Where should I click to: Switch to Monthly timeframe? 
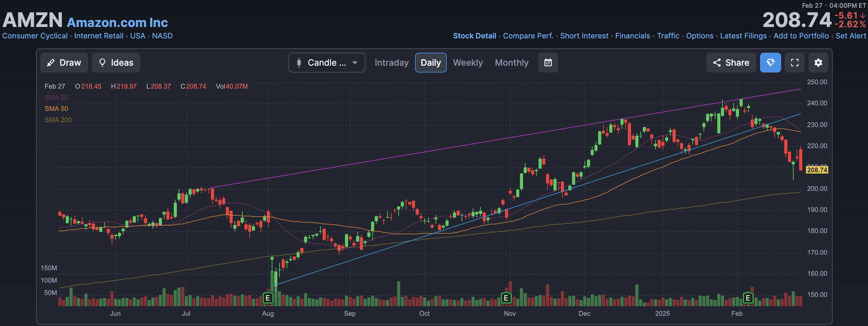pyautogui.click(x=512, y=63)
